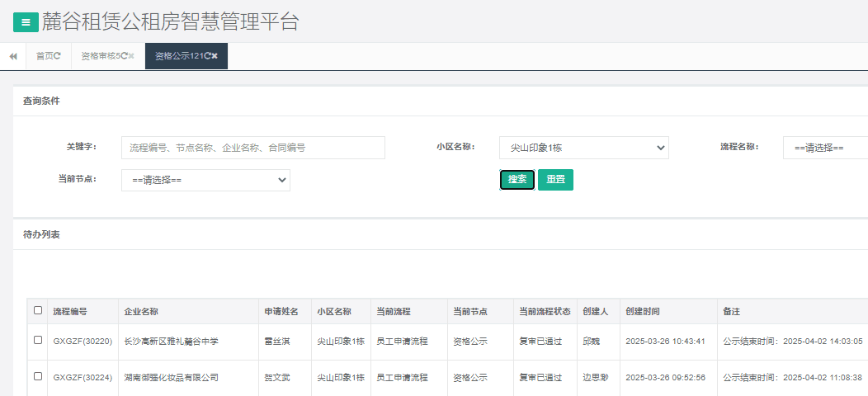Toggle the sidebar with the hamburger menu button
Image resolution: width=868 pixels, height=396 pixels.
tap(26, 22)
